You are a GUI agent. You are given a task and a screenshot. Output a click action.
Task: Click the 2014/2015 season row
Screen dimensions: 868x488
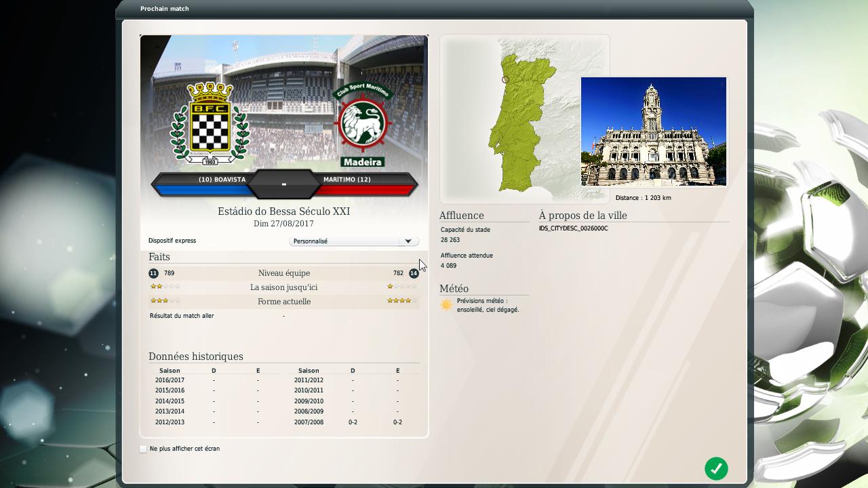click(x=214, y=401)
